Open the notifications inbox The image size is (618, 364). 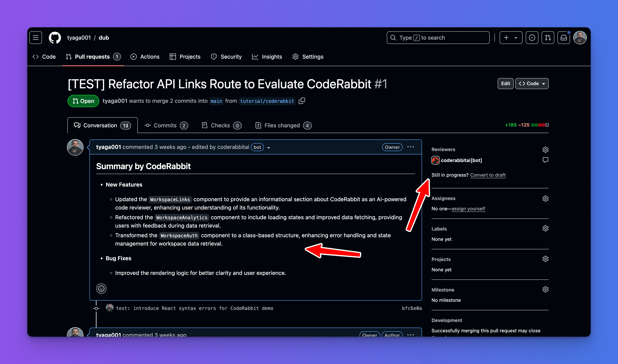coord(564,37)
